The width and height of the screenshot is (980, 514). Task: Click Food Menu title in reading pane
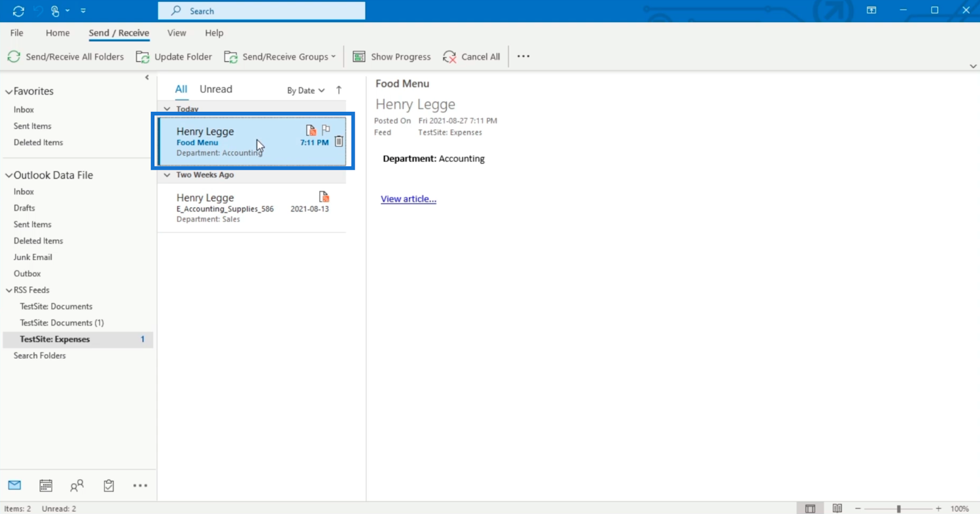(x=402, y=84)
